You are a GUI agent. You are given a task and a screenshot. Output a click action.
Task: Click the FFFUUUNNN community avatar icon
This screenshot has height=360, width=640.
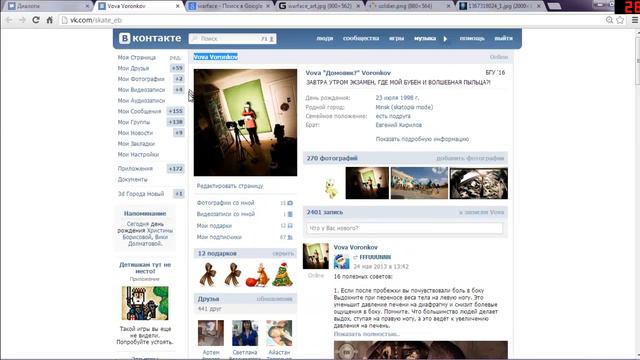pyautogui.click(x=341, y=261)
